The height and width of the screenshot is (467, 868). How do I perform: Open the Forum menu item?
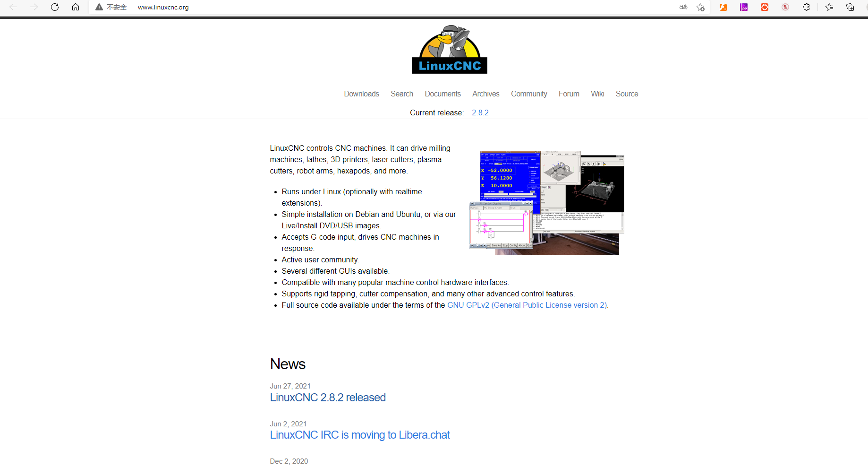[x=569, y=94]
